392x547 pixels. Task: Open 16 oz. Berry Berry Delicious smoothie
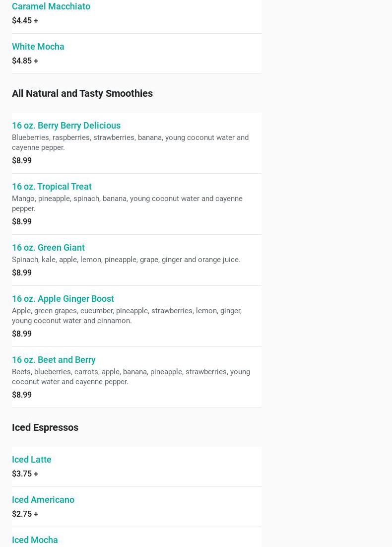click(66, 126)
